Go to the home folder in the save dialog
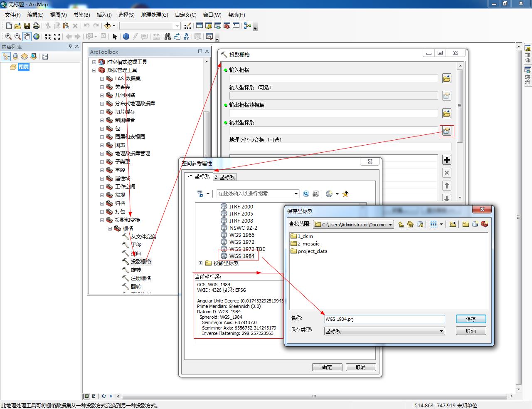Viewport: 532px width, 409px height. [x=410, y=224]
